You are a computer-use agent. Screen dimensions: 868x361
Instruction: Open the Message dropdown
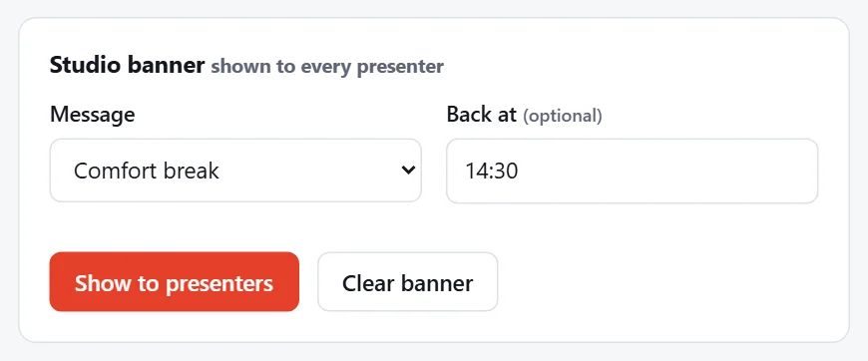tap(235, 171)
